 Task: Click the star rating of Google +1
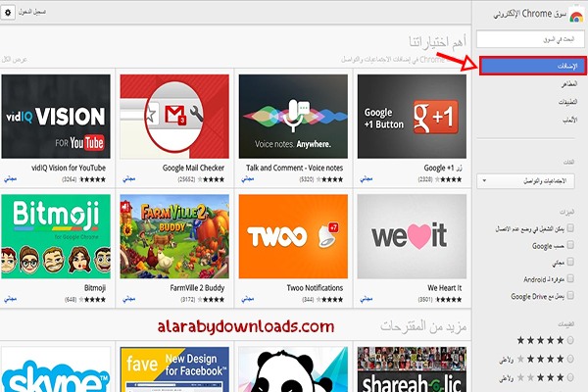click(448, 179)
